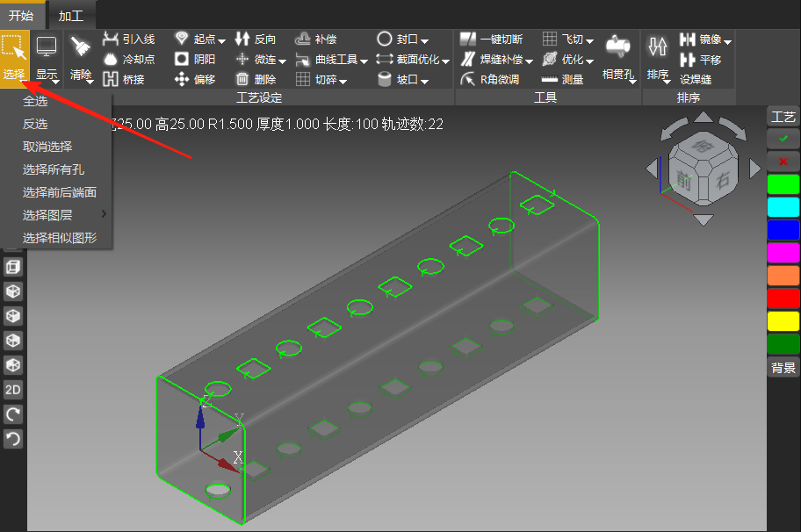Click the 桥接 bridge tool

click(x=123, y=80)
